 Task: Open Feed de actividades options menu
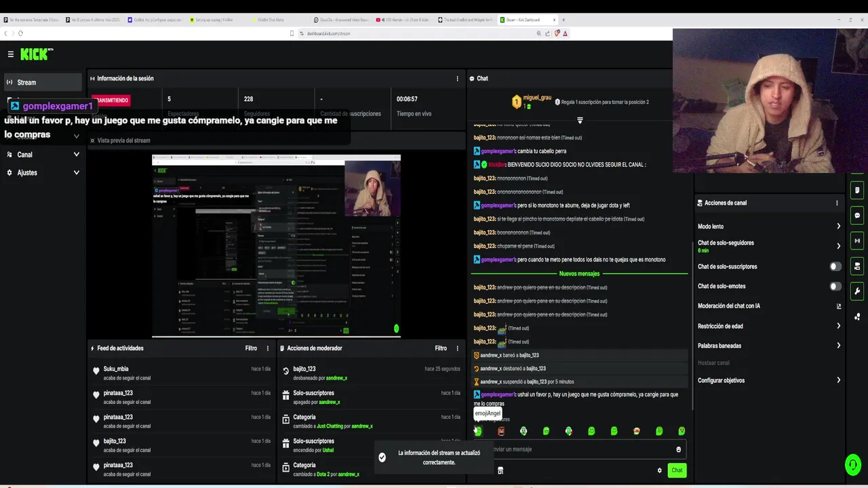268,348
